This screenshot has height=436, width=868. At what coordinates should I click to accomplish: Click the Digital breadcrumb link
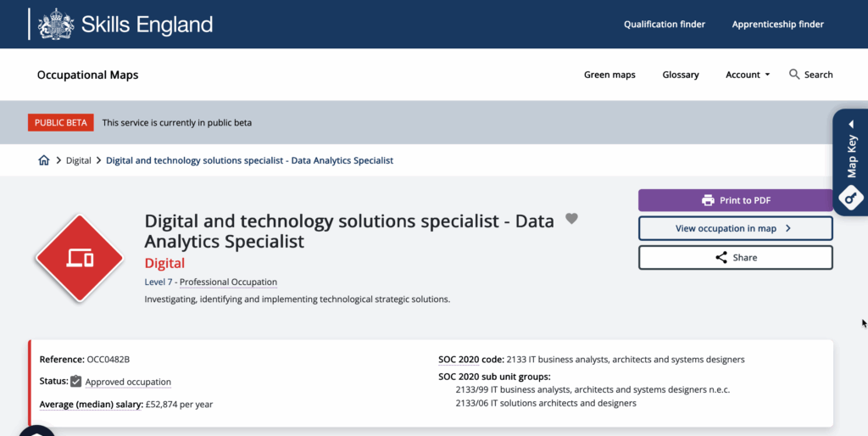[79, 160]
